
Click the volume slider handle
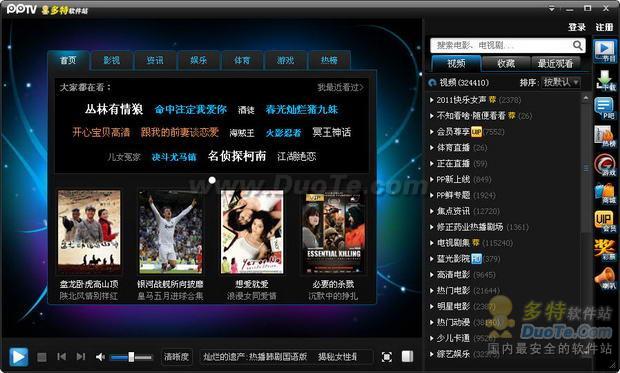pos(131,357)
